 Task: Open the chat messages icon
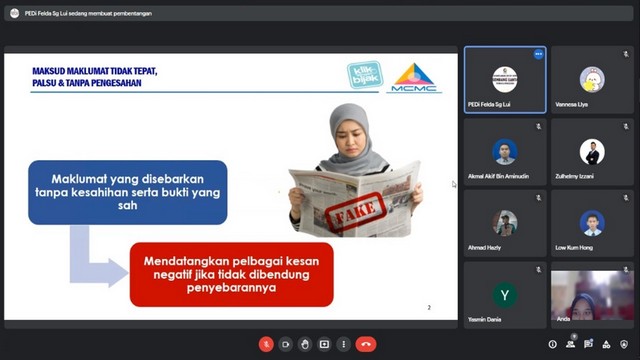point(588,344)
